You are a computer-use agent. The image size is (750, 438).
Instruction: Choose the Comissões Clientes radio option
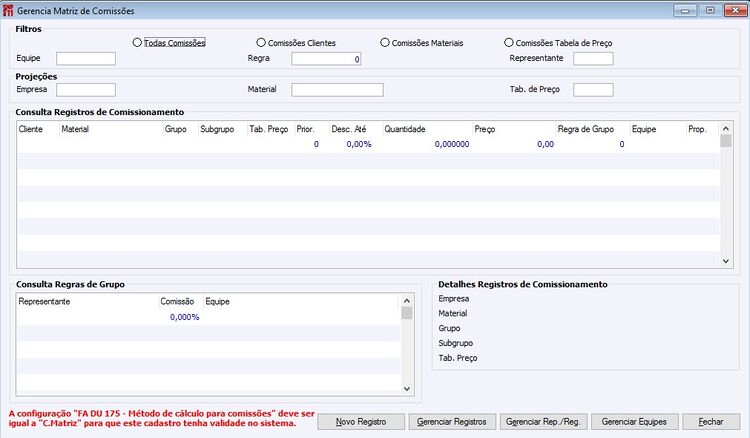coord(296,43)
